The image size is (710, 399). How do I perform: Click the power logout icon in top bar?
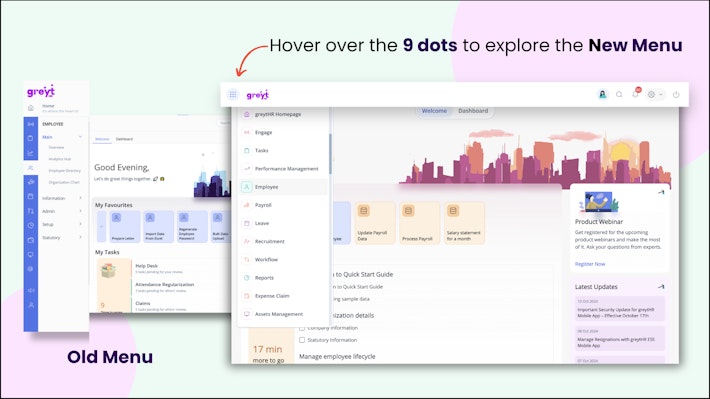pos(676,94)
